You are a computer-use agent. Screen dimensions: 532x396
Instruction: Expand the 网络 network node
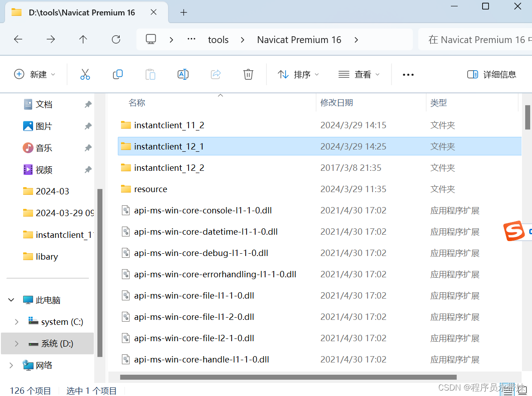pos(11,365)
